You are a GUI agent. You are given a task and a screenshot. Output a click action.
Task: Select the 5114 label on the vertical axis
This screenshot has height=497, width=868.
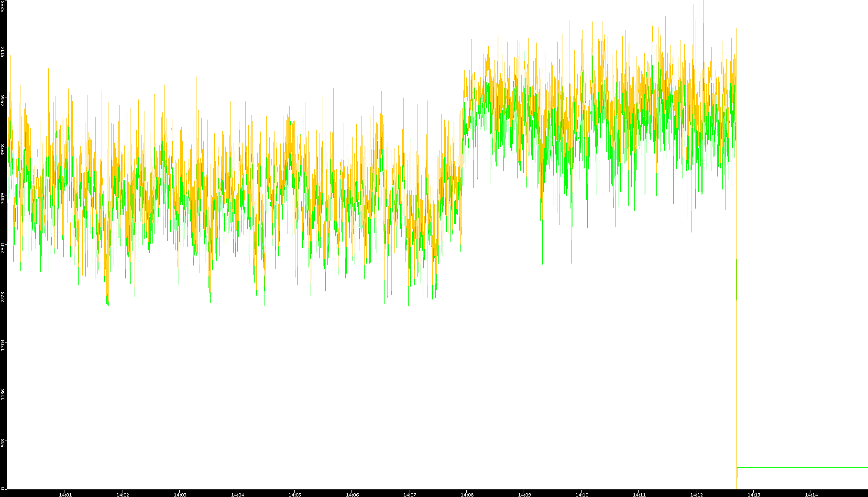click(3, 52)
